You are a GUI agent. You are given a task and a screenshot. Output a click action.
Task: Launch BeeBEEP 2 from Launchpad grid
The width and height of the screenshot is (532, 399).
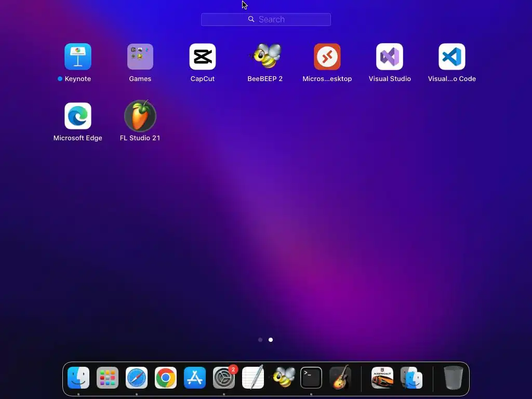click(265, 56)
